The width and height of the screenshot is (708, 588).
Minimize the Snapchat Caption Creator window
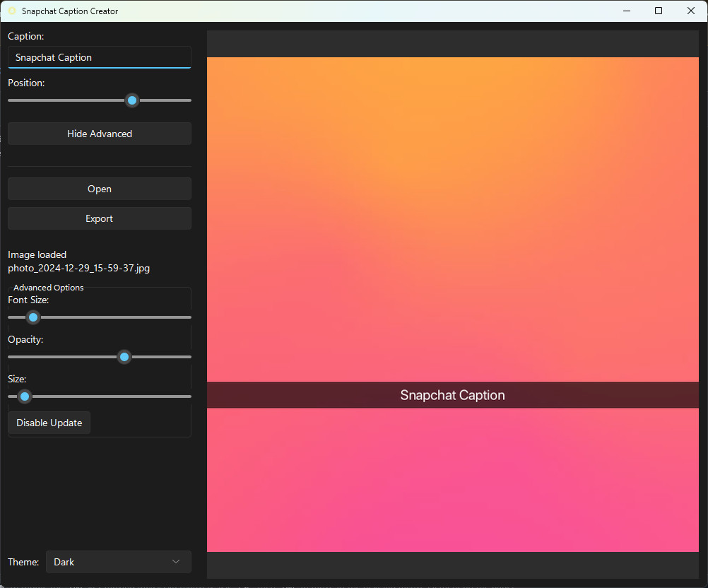coord(626,11)
